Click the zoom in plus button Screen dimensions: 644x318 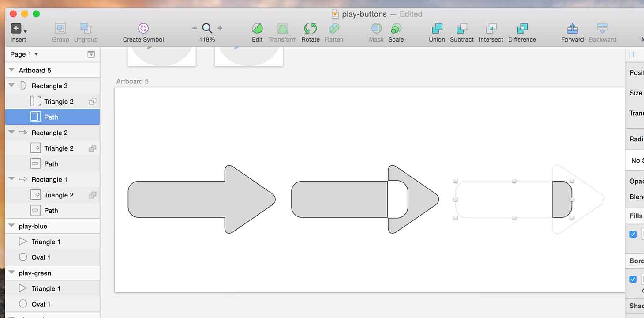pos(220,28)
